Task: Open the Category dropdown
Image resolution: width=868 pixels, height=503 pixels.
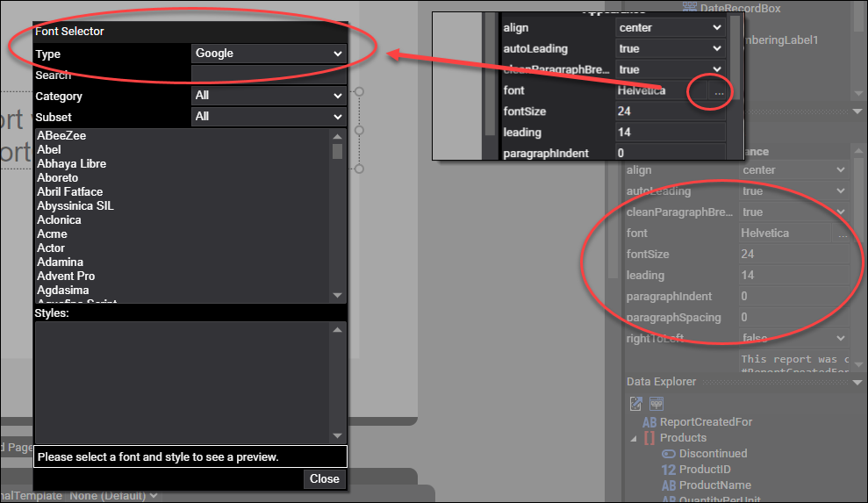Action: click(x=269, y=96)
